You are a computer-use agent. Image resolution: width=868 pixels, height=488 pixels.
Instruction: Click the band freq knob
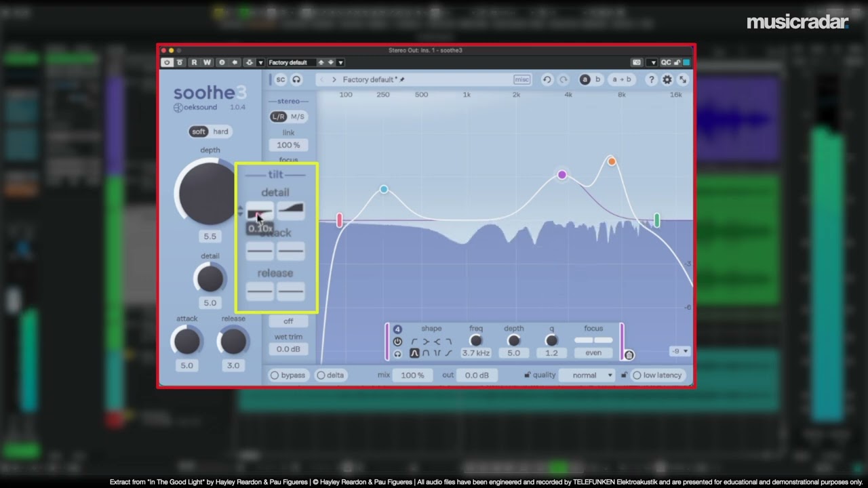476,340
